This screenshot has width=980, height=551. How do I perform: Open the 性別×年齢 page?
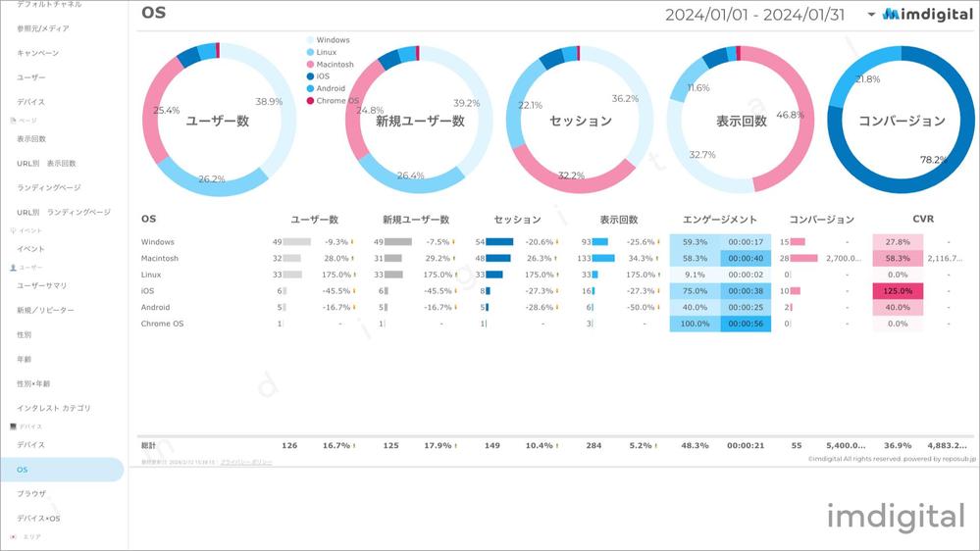(x=33, y=383)
